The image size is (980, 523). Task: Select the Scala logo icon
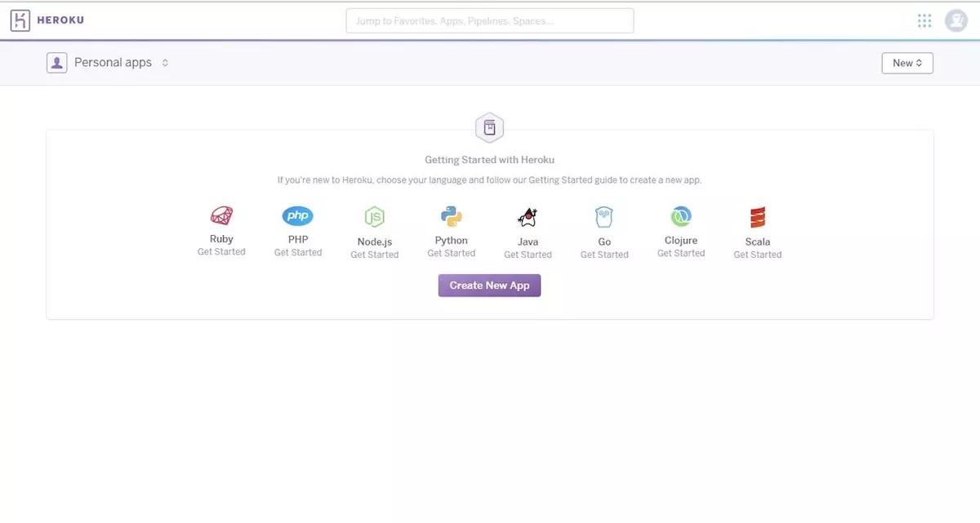[x=758, y=218]
